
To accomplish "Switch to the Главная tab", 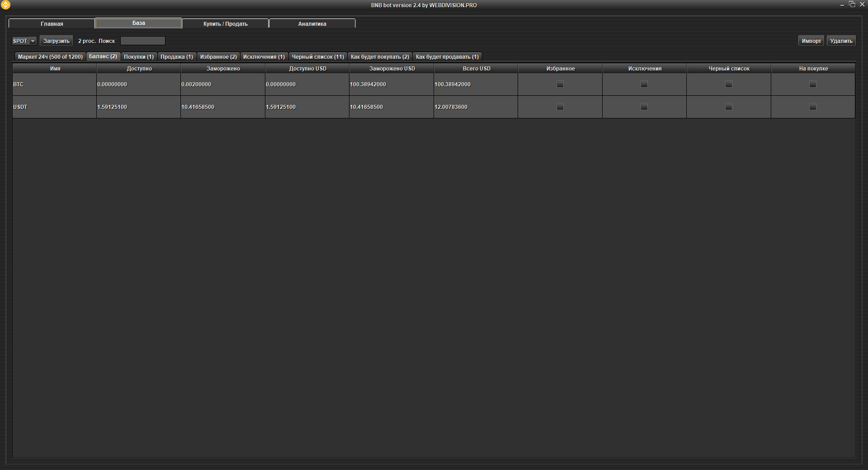I will (52, 23).
